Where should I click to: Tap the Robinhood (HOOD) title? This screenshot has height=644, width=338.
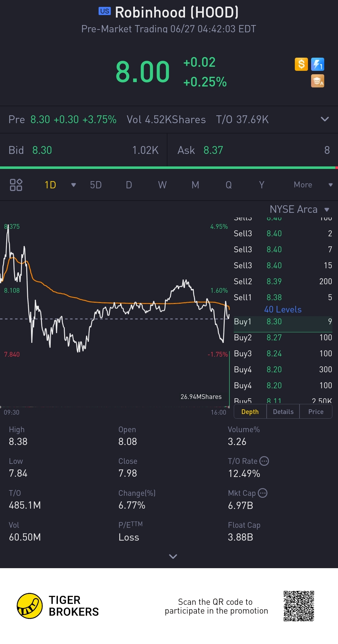(x=177, y=13)
